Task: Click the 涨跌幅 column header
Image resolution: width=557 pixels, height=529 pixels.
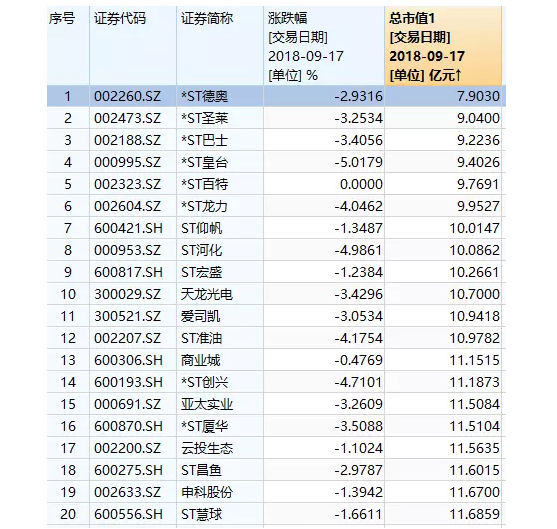Action: (324, 46)
